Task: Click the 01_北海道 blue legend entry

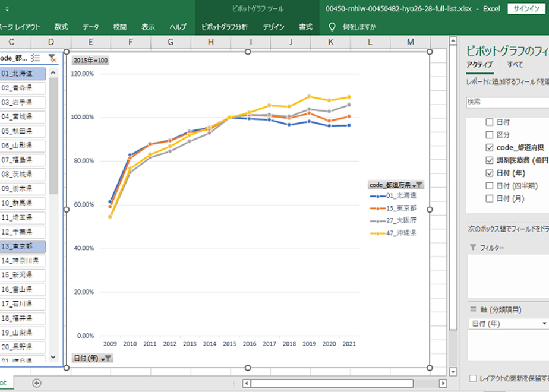Action: coord(393,195)
